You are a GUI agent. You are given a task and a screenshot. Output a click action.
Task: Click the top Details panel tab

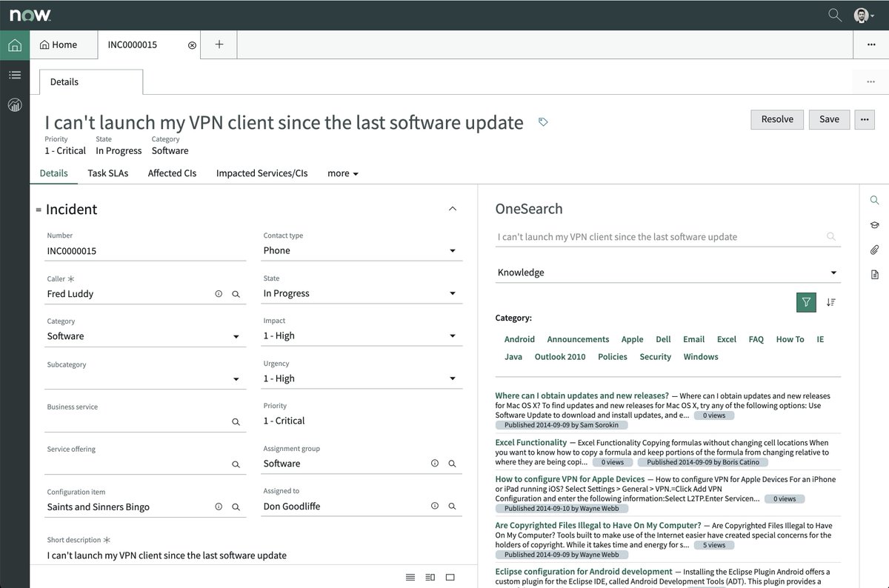click(91, 82)
